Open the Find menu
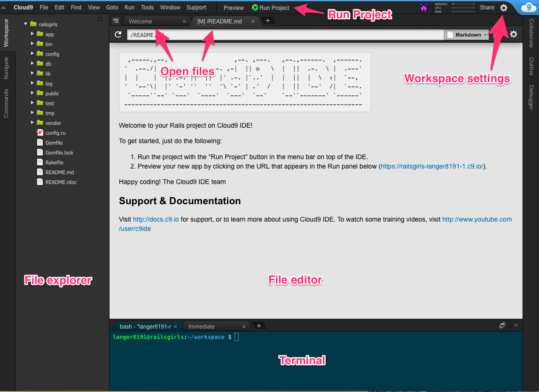This screenshot has height=392, width=539. click(76, 7)
